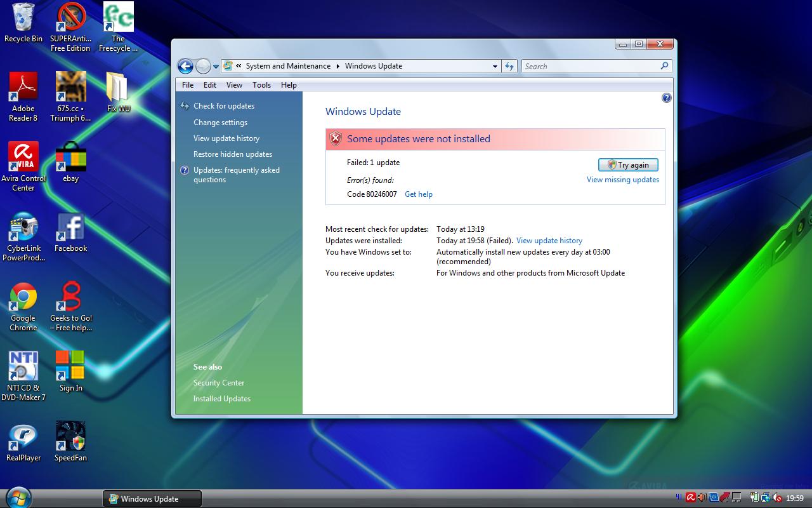Viewport: 812px width, 508px height.
Task: Open the View menu
Action: [234, 85]
